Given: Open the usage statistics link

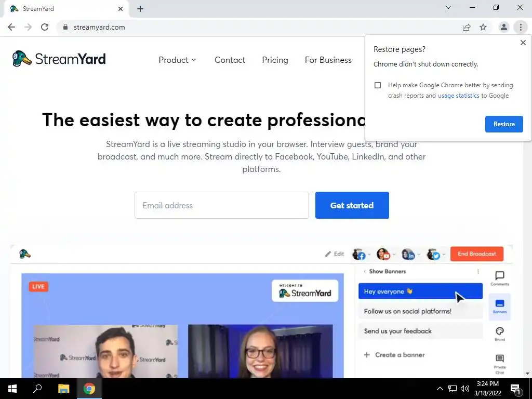Looking at the screenshot, I should click(x=458, y=96).
